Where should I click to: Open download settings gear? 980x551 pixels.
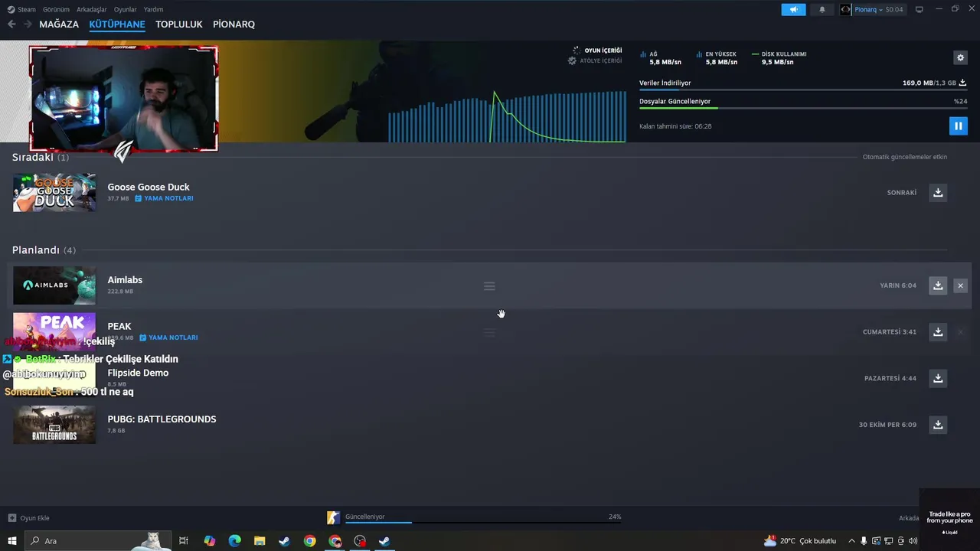click(960, 57)
